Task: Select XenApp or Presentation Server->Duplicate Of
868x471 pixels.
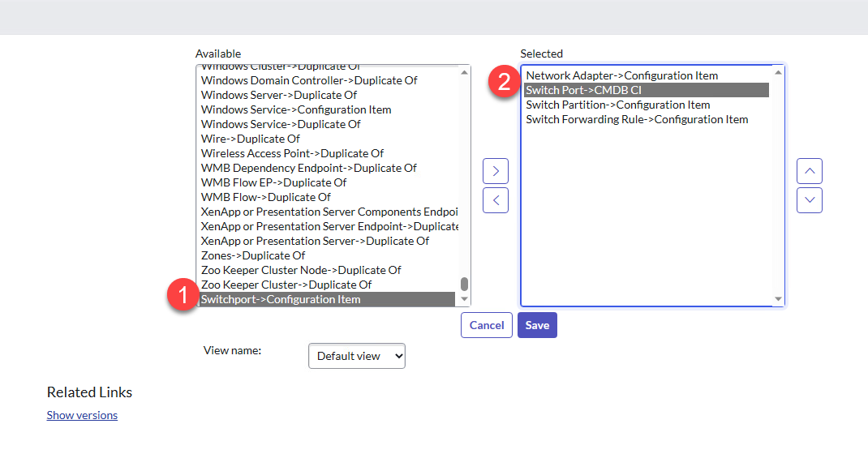Action: coord(327,242)
